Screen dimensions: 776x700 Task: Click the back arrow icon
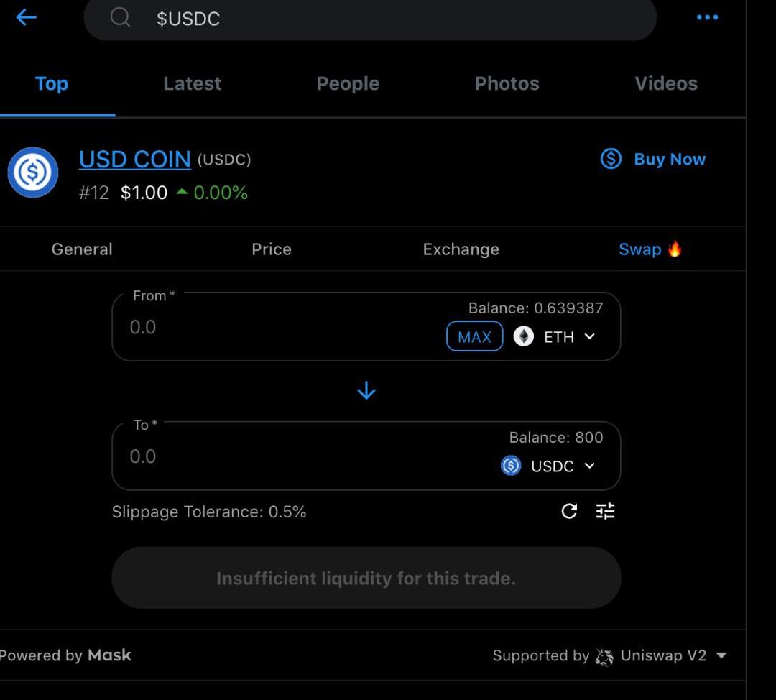(x=26, y=17)
